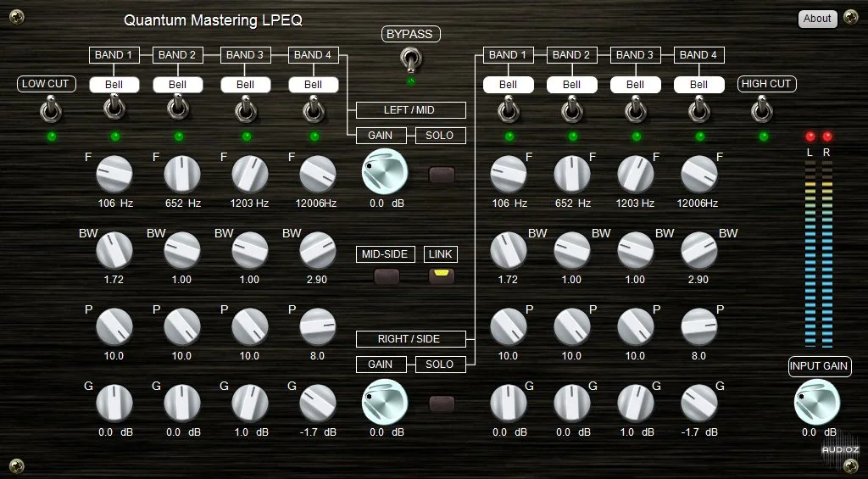The width and height of the screenshot is (868, 479).
Task: Click right Band 2 frequency knob 652 Hz
Action: 572,174
